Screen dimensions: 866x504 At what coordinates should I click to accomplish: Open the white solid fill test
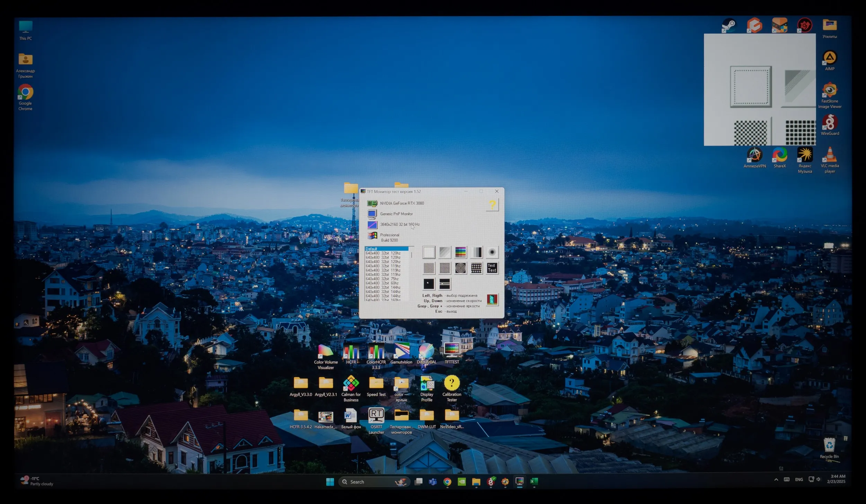click(x=428, y=252)
